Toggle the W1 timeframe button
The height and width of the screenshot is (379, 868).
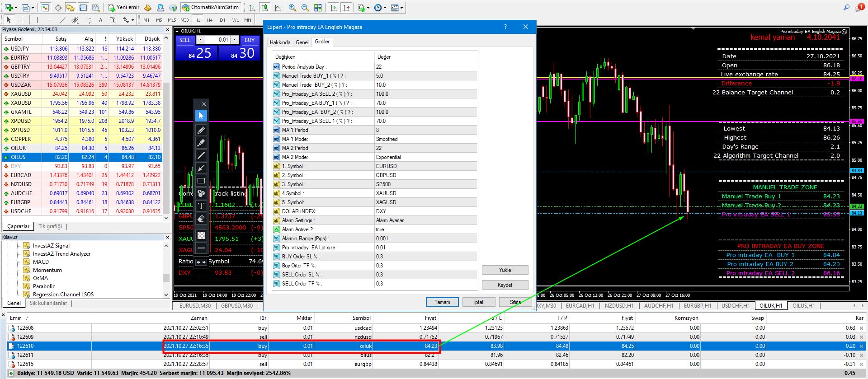(236, 20)
